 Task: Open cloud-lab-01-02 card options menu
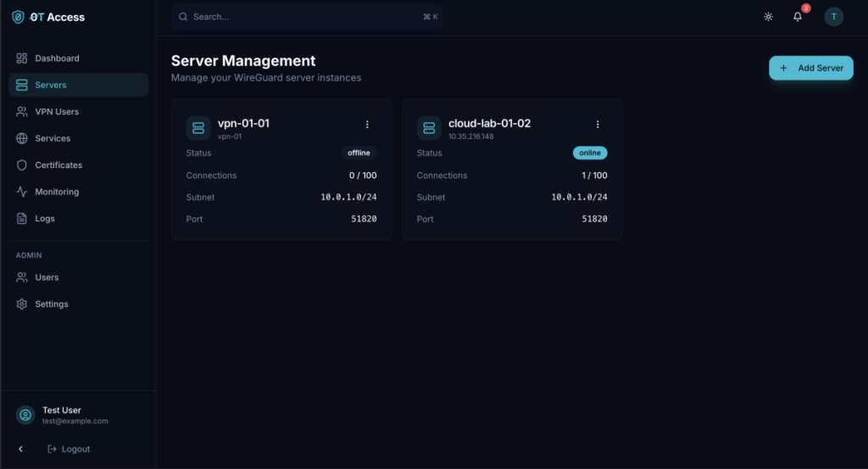598,125
